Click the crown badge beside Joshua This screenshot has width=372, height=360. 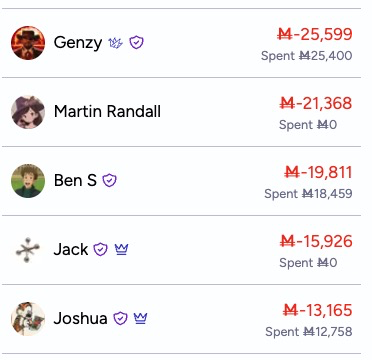pos(140,318)
